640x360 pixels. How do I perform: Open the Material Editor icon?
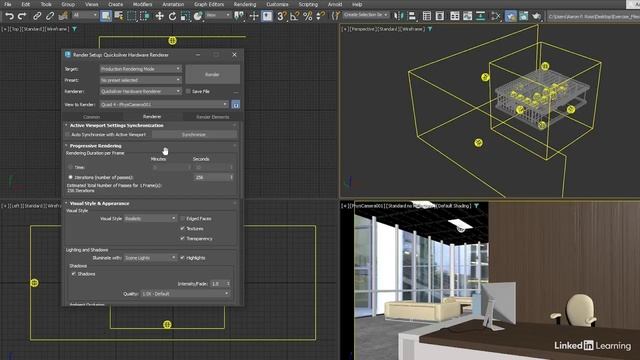(x=496, y=16)
